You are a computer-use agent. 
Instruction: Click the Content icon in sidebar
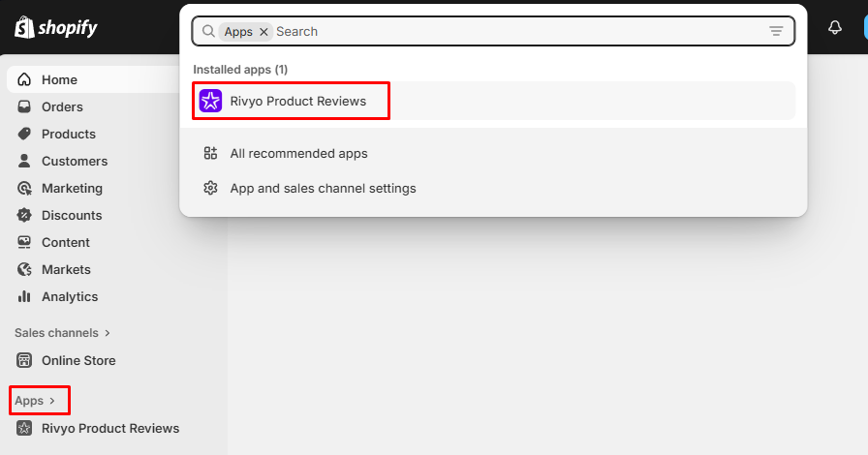pos(24,242)
